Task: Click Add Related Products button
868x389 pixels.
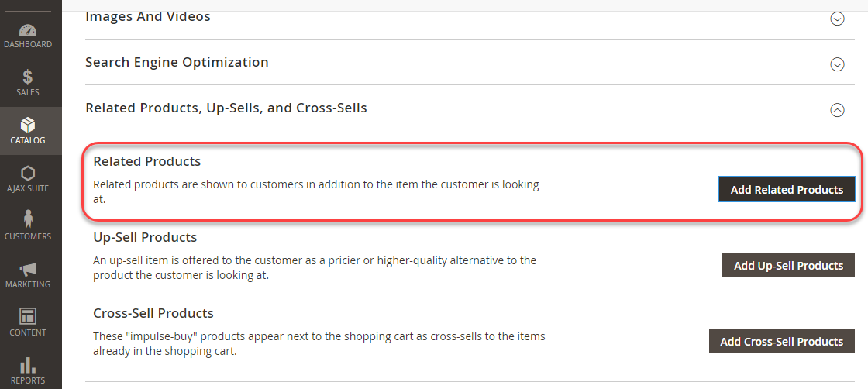Action: [x=787, y=189]
